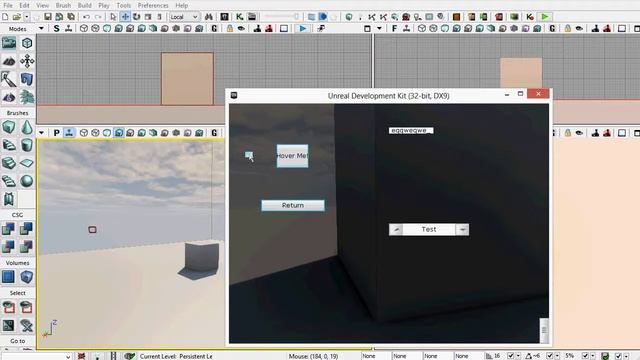Screen dimensions: 640x360
Task: Select the translate widget mode
Action: [125, 17]
